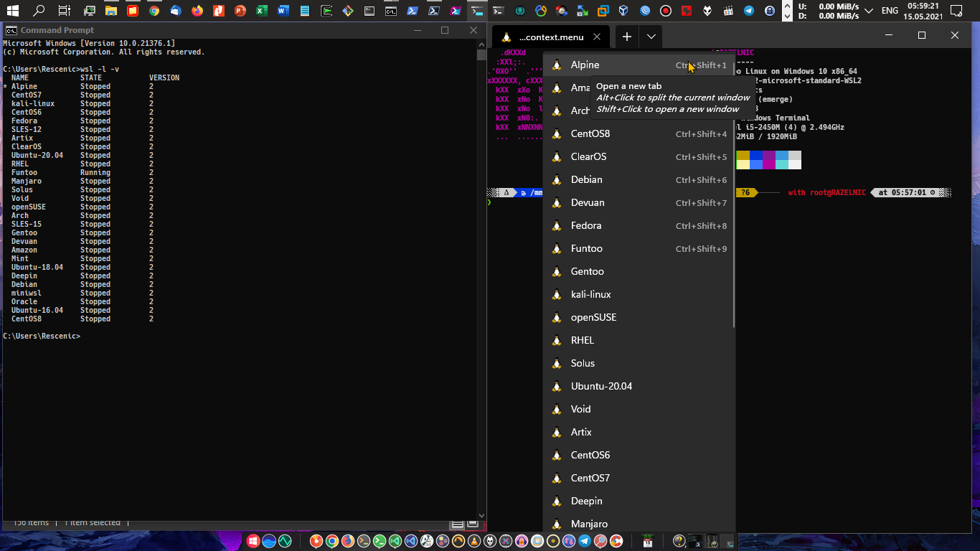This screenshot has width=980, height=551.
Task: Open the Visual Studio icon in bottom dock
Action: click(x=411, y=542)
